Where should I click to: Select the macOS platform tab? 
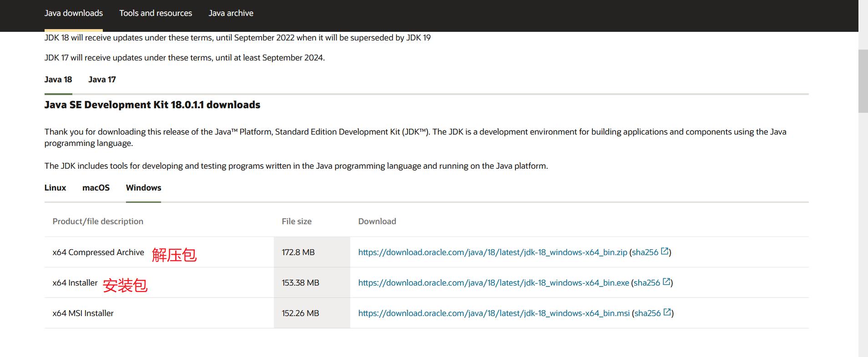tap(96, 188)
